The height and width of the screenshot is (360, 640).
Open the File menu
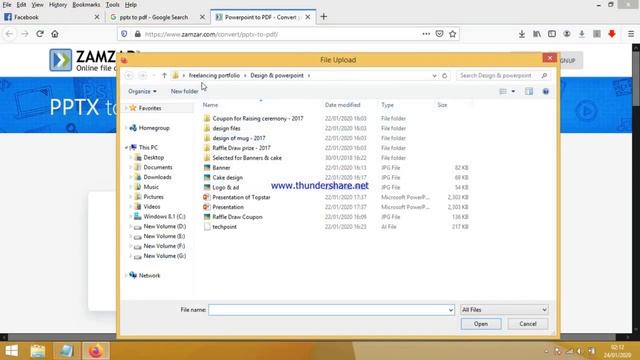(7, 5)
